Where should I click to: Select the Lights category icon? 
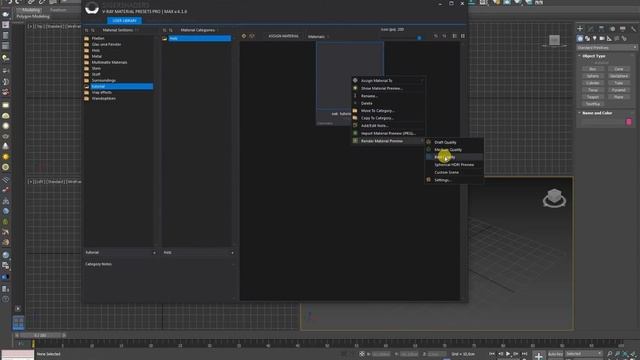point(595,38)
